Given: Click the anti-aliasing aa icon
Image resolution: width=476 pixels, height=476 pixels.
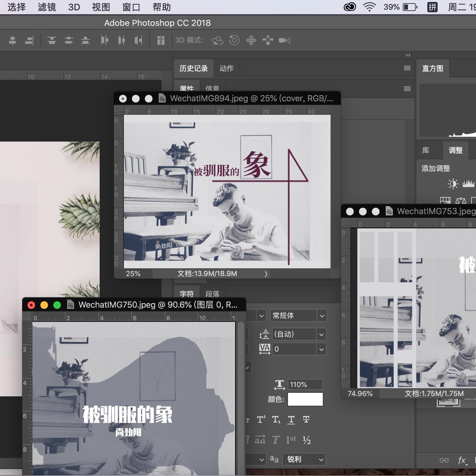Looking at the screenshot, I should [274, 459].
